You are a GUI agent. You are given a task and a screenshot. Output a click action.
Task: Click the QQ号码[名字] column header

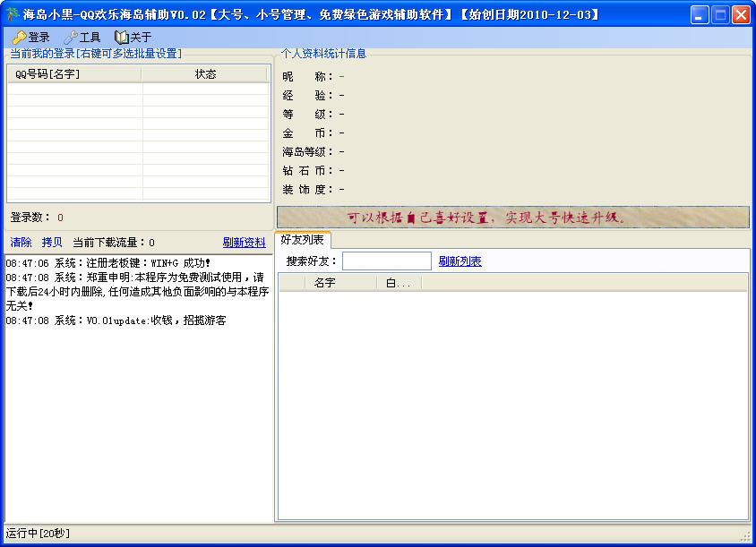[x=74, y=73]
